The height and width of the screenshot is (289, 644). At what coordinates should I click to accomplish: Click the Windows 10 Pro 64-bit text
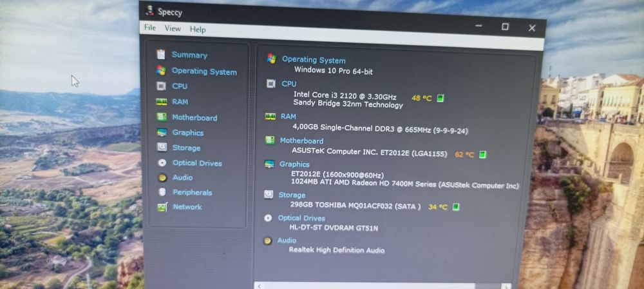click(x=334, y=70)
